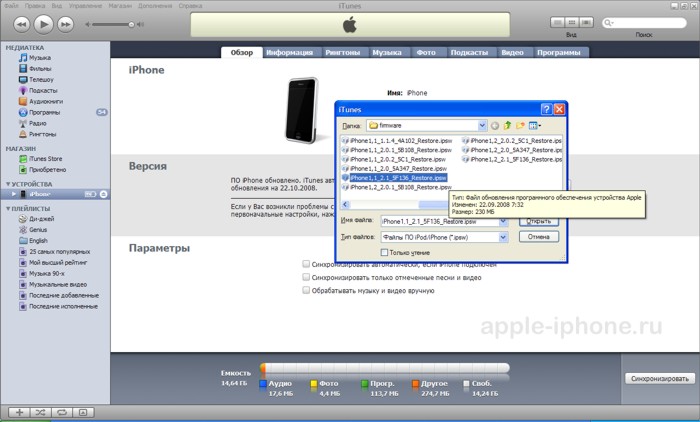Click the dialog help question button
Screen dimensions: 700x422
click(546, 109)
